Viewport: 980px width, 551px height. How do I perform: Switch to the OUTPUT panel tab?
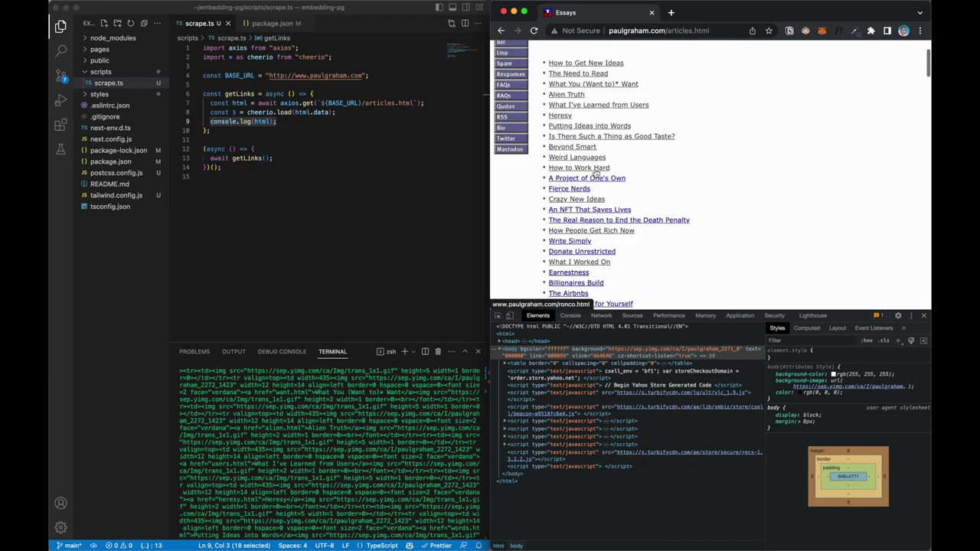point(234,351)
